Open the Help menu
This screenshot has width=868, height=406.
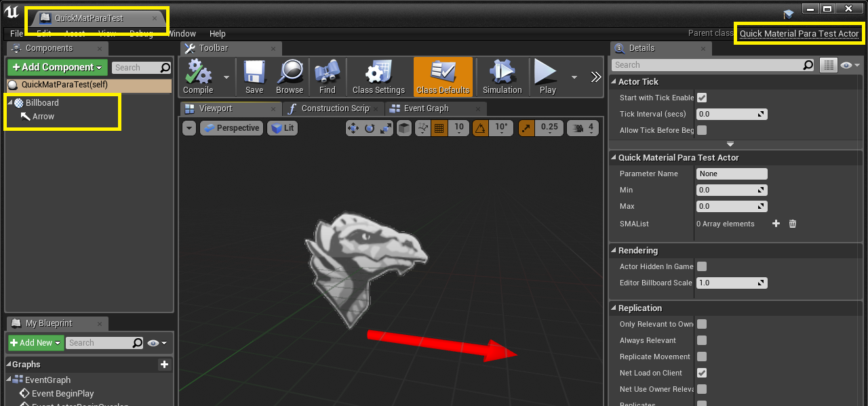(218, 34)
